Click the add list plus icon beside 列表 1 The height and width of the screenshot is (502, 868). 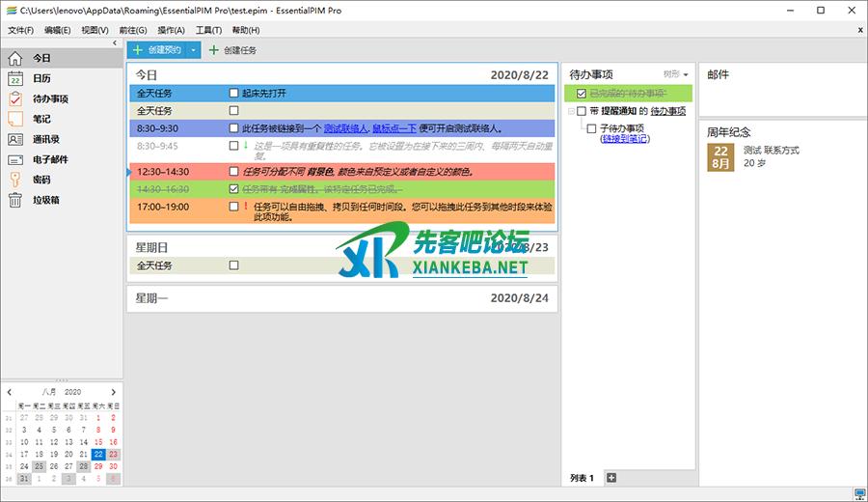click(610, 478)
